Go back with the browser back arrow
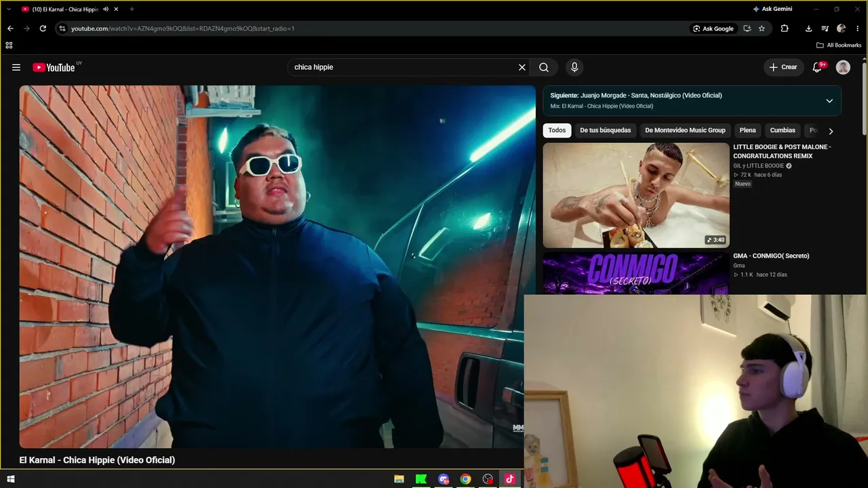The width and height of the screenshot is (868, 488). pos(10,28)
